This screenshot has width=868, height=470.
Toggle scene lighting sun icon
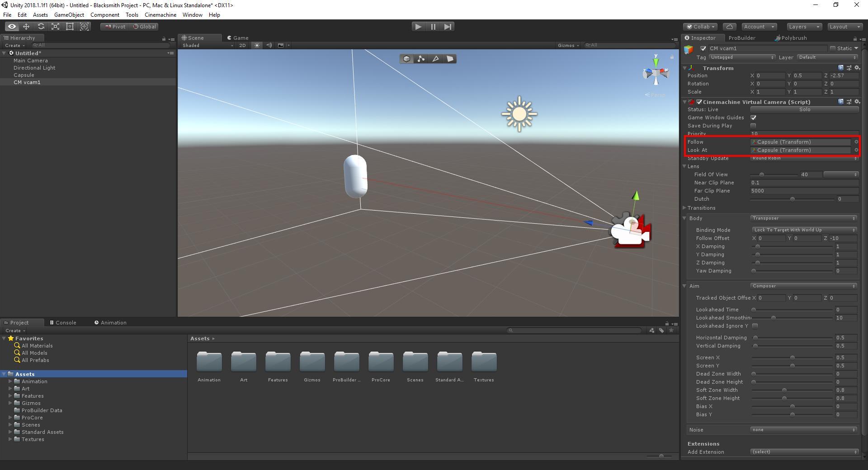click(257, 45)
